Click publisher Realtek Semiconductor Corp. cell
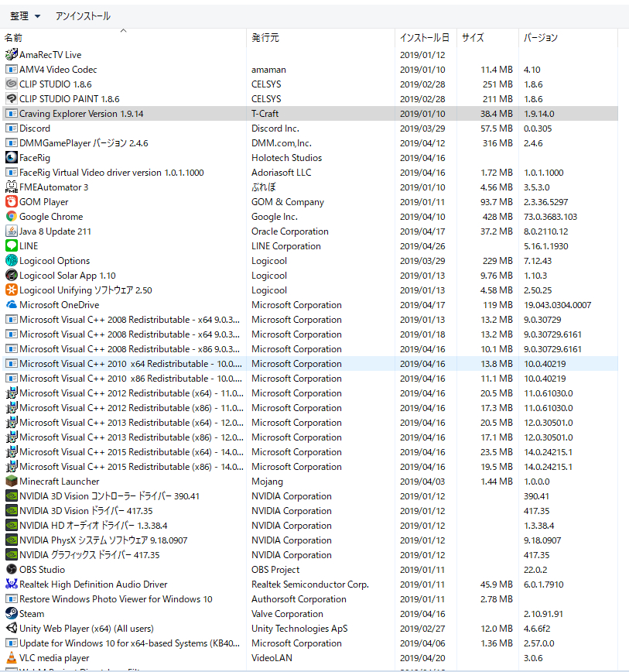 pyautogui.click(x=310, y=585)
